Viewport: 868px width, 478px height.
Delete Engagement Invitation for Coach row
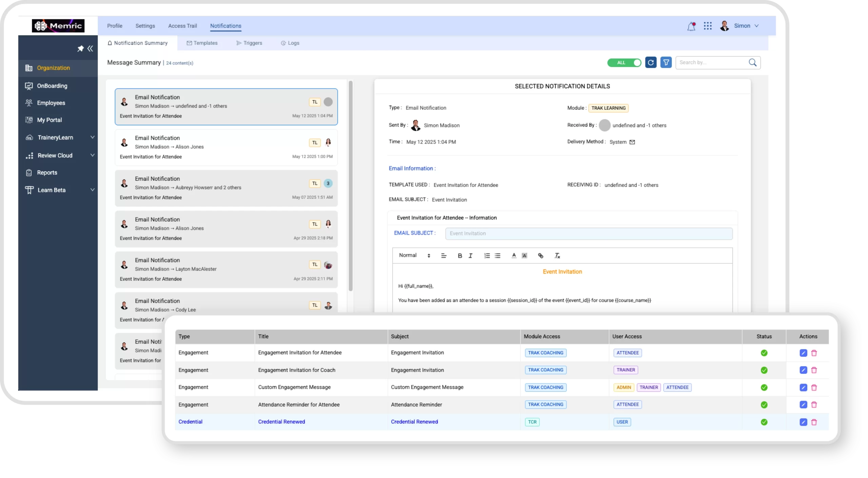[814, 370]
